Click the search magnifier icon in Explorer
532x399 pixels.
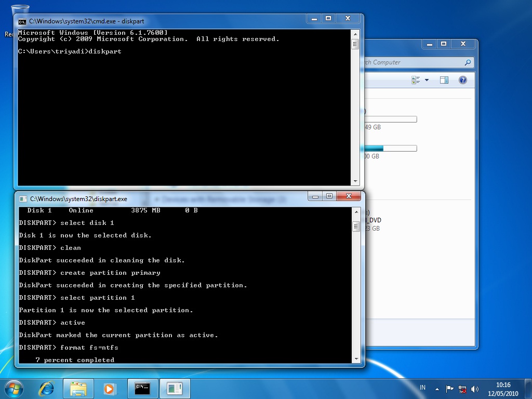pos(468,62)
